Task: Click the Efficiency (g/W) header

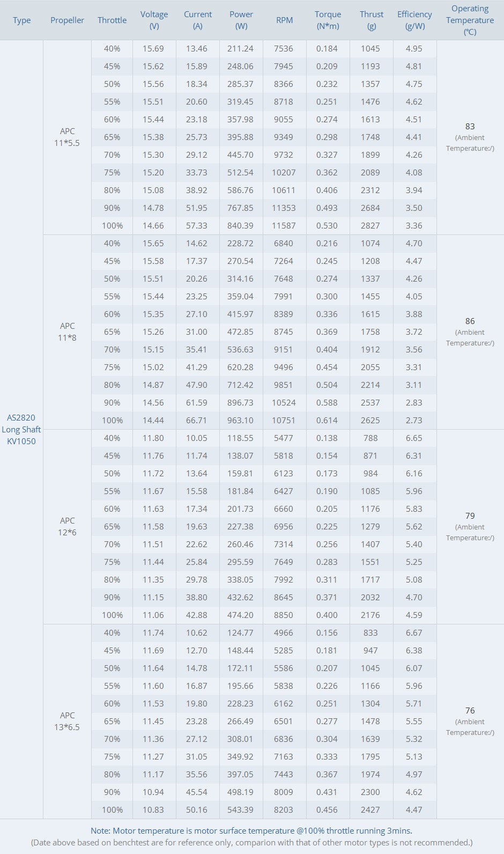Action: [414, 20]
